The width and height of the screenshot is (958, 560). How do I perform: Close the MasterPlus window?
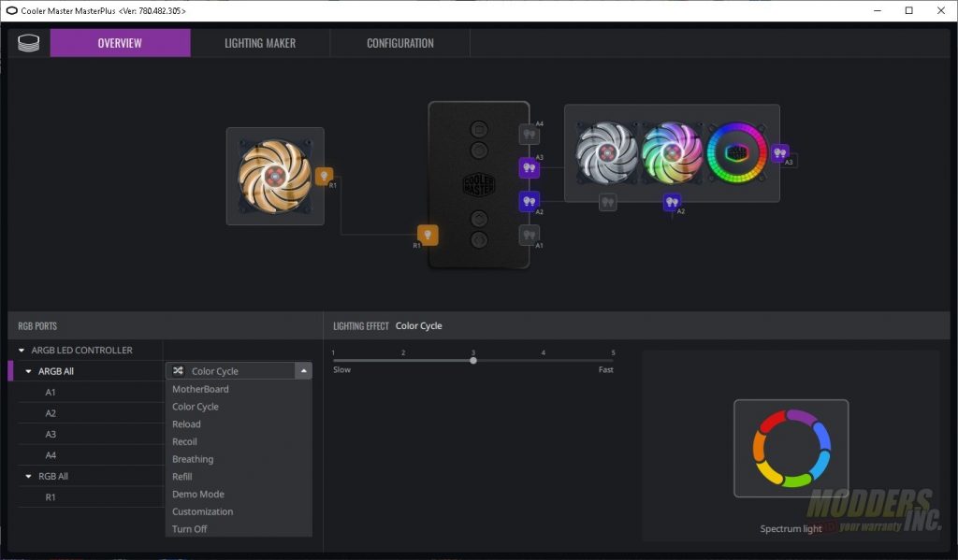(941, 10)
